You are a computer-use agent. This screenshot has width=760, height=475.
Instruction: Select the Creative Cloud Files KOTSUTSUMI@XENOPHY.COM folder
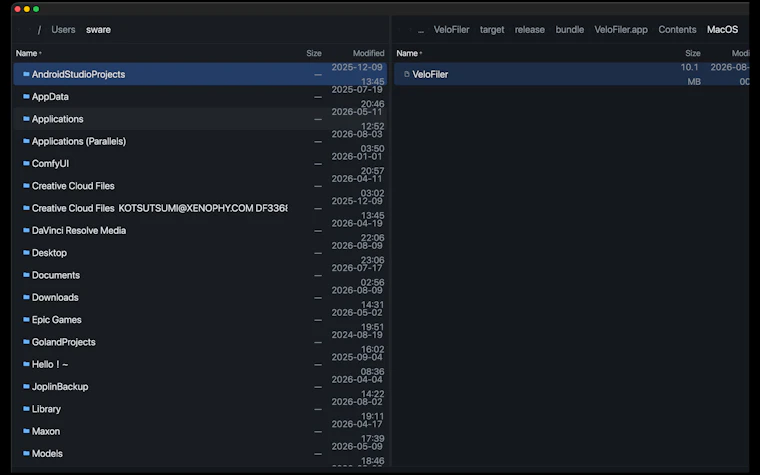click(x=200, y=208)
